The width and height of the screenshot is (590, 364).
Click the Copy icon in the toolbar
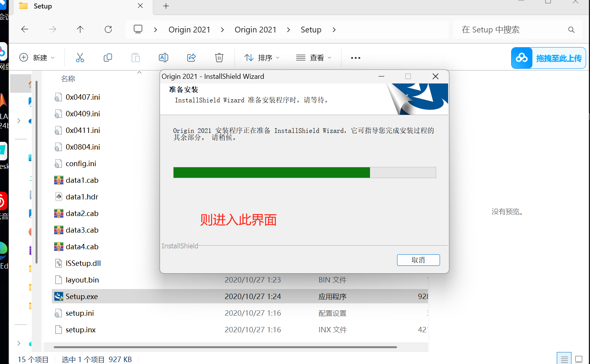108,57
